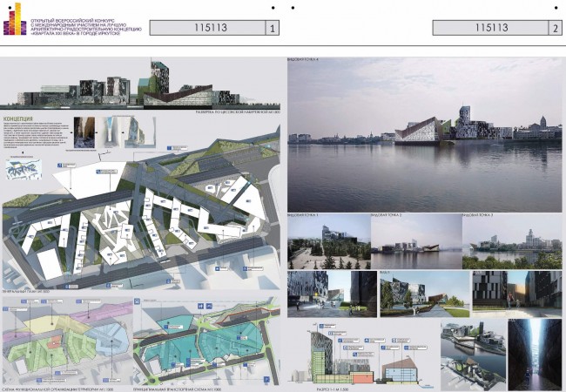This screenshot has width=566, height=392.
Task: Select the РАЗРЕЗ 1-1 caption
Action: click(333, 389)
